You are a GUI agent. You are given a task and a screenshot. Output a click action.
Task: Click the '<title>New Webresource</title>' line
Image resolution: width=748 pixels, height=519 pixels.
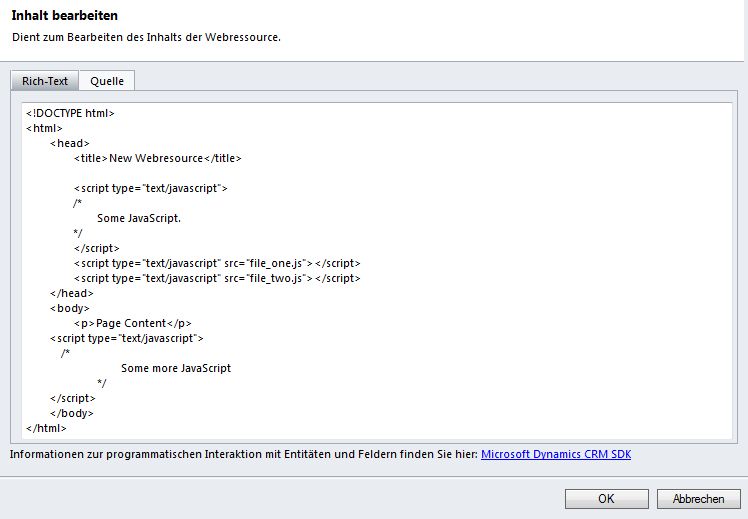[x=157, y=158]
